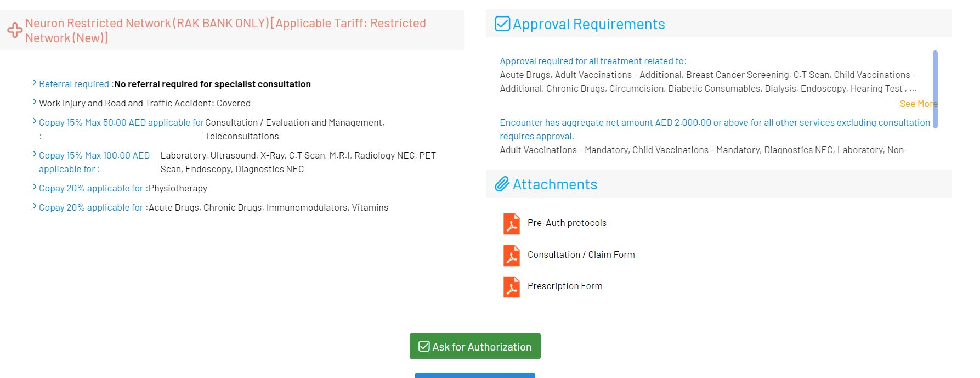Image resolution: width=980 pixels, height=378 pixels.
Task: Open the Pre-Auth protocols attachment
Action: [567, 223]
